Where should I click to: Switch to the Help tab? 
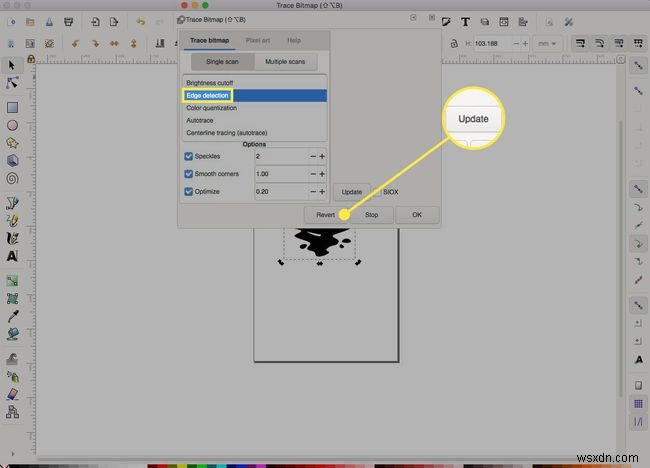click(x=294, y=40)
